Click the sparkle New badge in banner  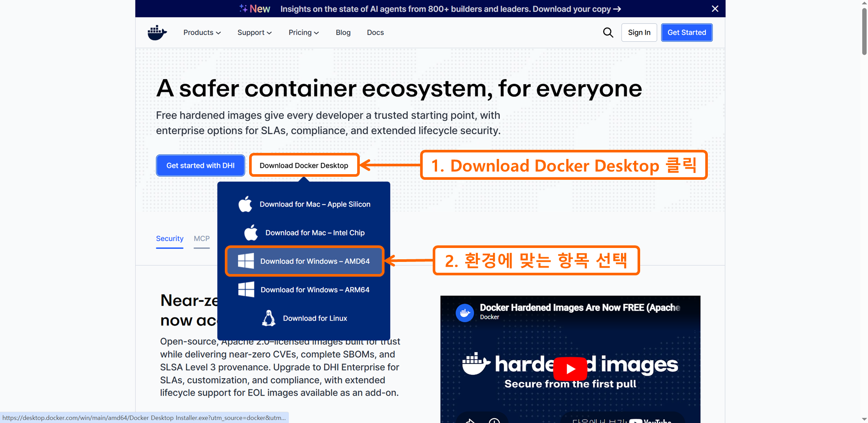click(255, 9)
